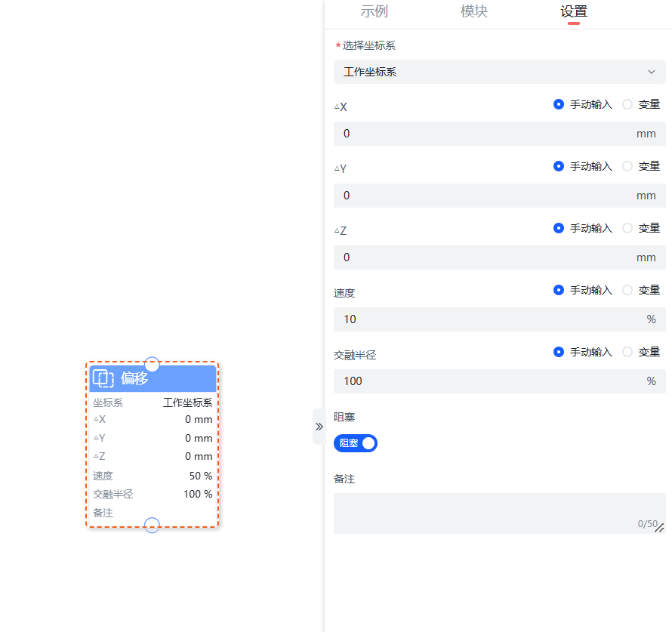The height and width of the screenshot is (632, 672).
Task: Select 手动输入 radio for △Y
Action: click(559, 166)
